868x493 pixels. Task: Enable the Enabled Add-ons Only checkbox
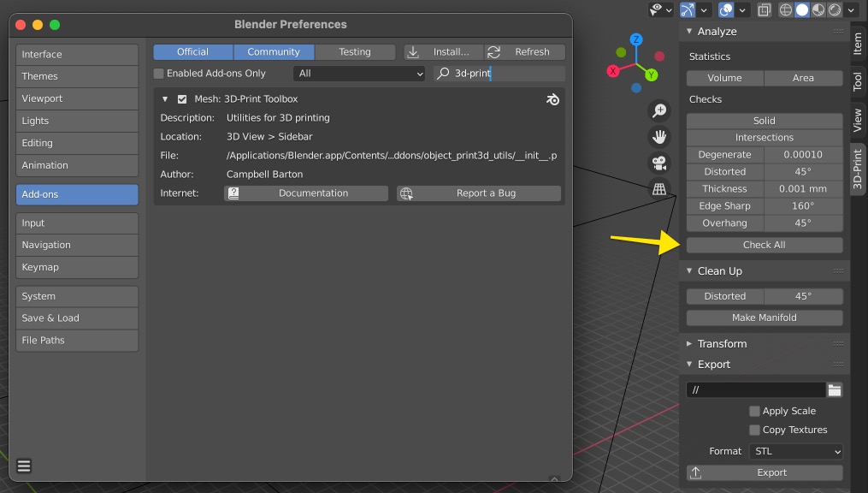pos(159,73)
